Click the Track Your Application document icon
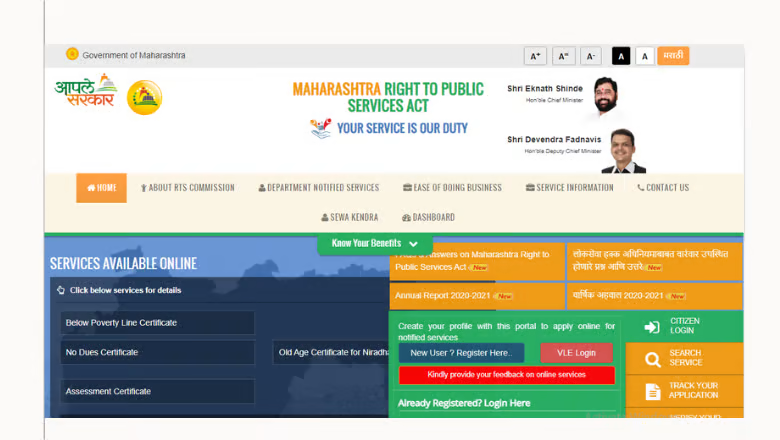780x440 pixels. [x=653, y=391]
